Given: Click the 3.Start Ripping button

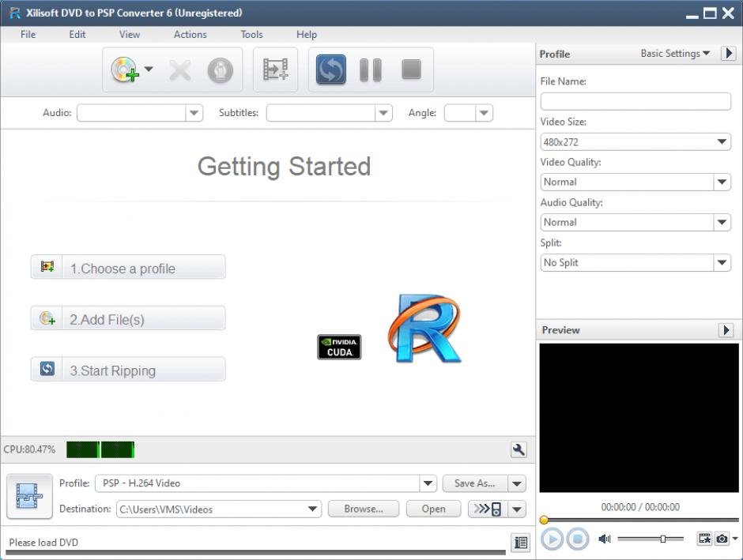Looking at the screenshot, I should click(128, 369).
